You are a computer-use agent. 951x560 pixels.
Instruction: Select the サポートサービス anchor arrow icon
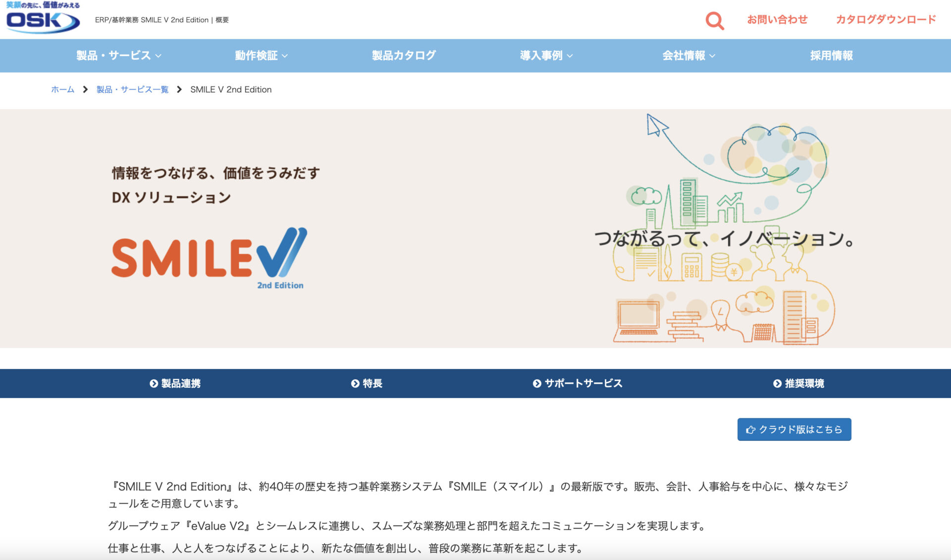click(536, 383)
